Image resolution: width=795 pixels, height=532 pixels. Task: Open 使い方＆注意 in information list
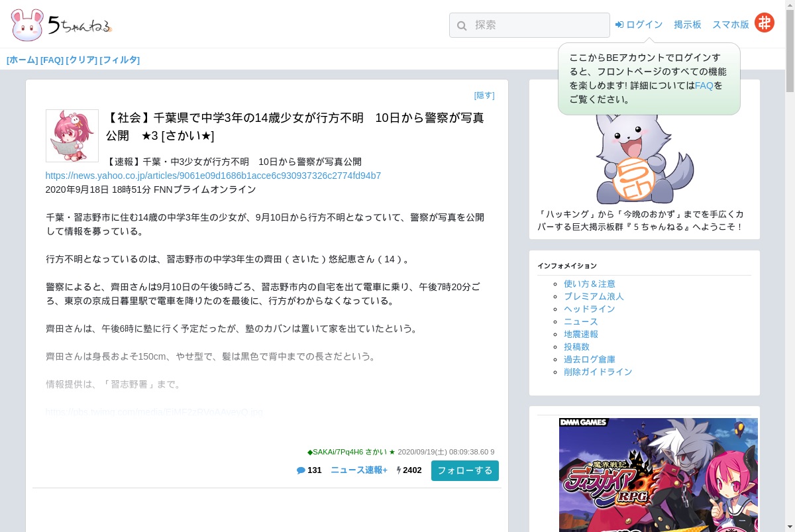pyautogui.click(x=590, y=284)
